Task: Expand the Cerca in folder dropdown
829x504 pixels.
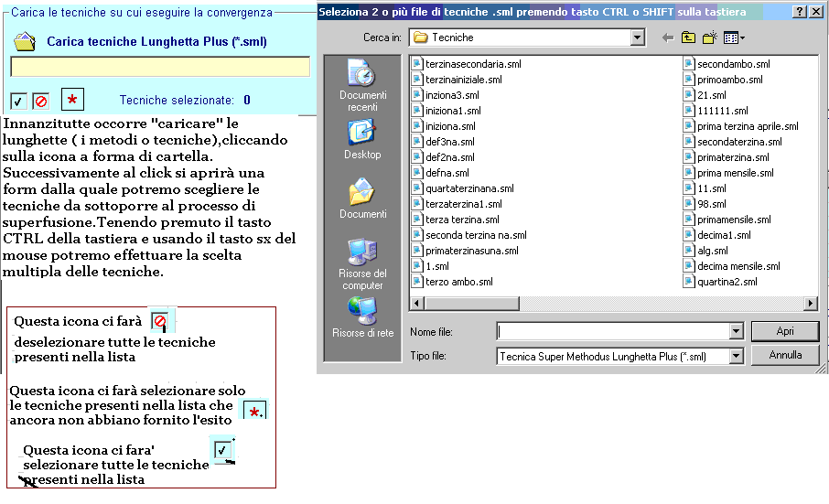Action: [638, 38]
